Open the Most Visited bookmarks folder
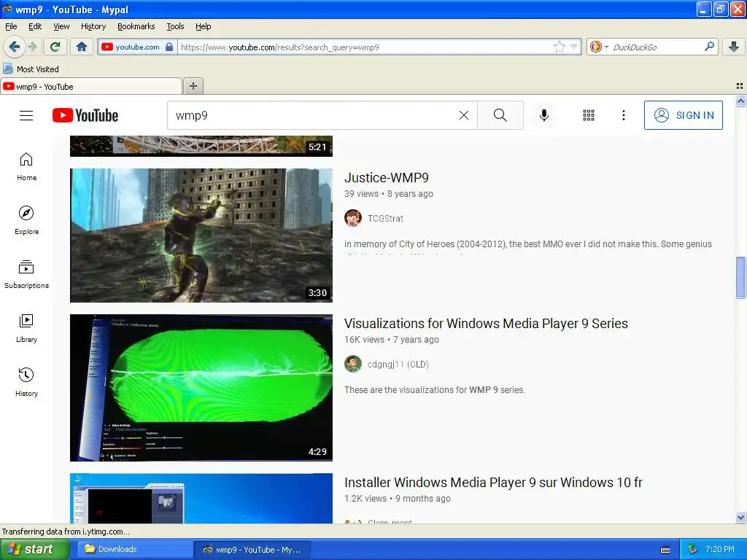Viewport: 747px width, 560px height. pyautogui.click(x=31, y=69)
